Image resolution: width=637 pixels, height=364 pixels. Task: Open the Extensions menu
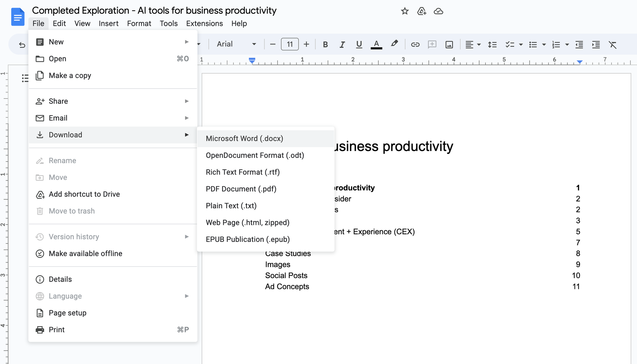(204, 23)
